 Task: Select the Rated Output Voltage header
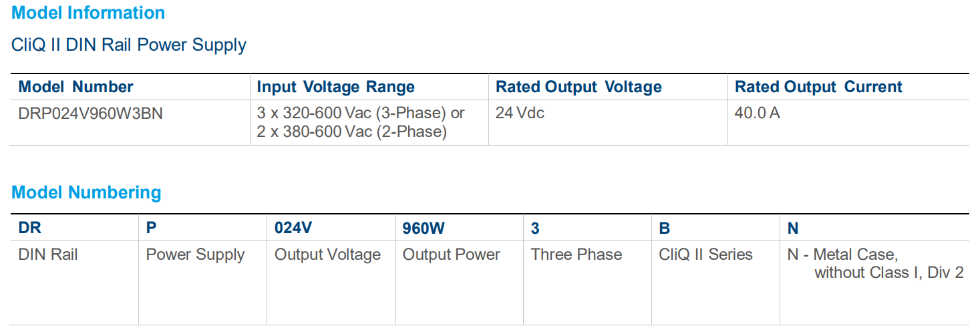pyautogui.click(x=579, y=87)
